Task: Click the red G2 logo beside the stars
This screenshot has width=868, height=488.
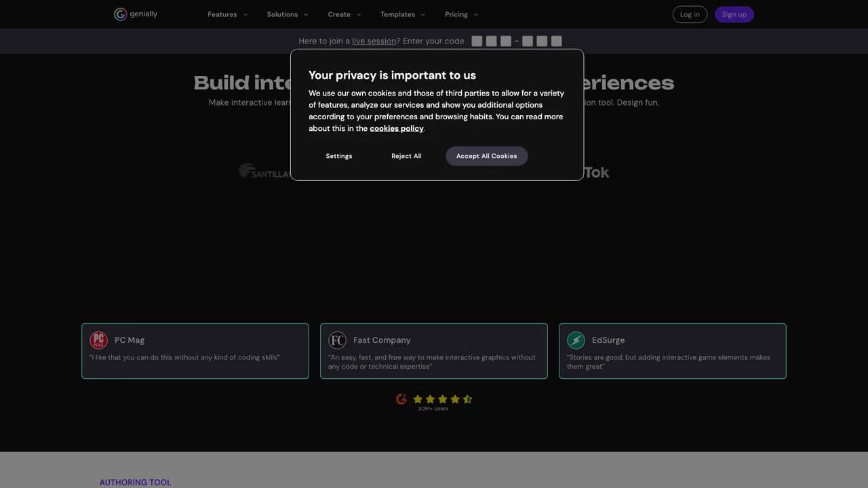Action: (401, 399)
